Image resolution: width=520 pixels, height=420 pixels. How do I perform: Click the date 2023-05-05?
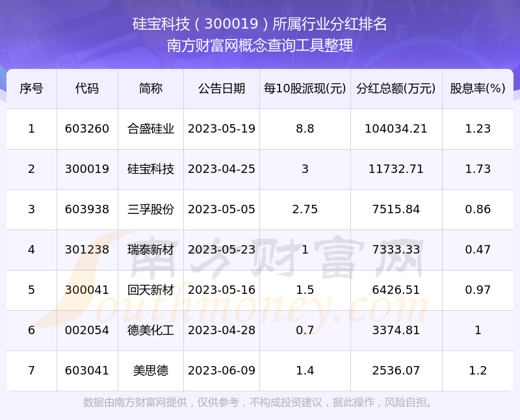click(x=222, y=209)
